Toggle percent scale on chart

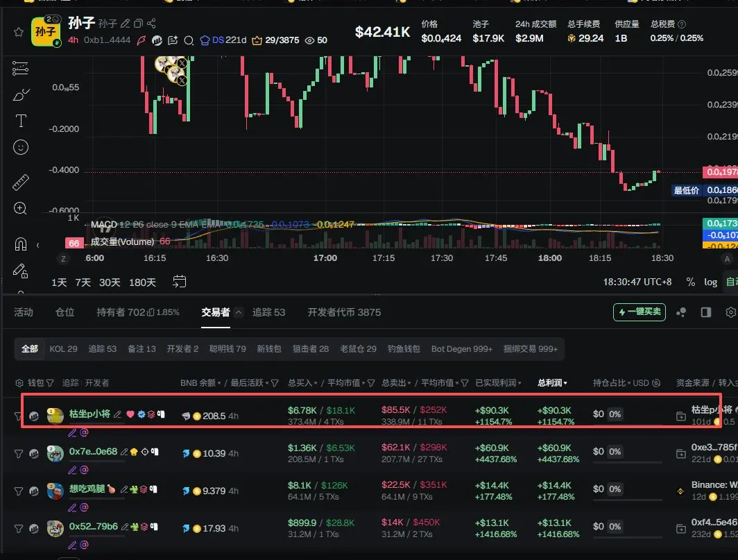[690, 282]
